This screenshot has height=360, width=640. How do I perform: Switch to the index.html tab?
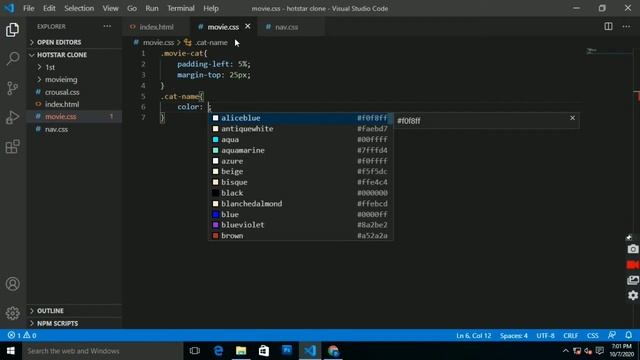pyautogui.click(x=156, y=27)
